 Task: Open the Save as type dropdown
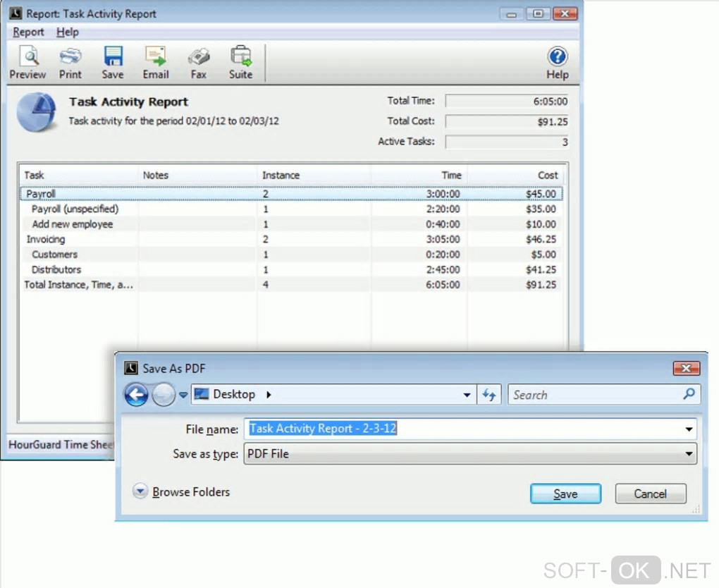(470, 453)
